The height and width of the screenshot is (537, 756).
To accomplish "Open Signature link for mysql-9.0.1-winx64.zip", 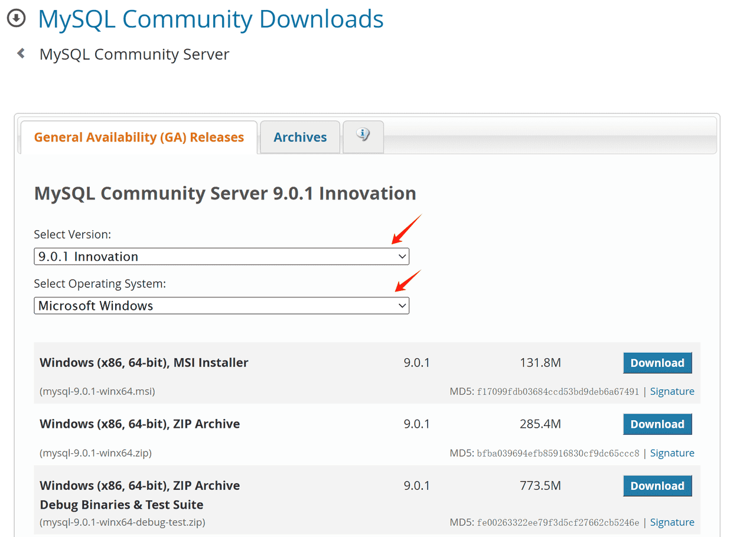I will coord(672,453).
